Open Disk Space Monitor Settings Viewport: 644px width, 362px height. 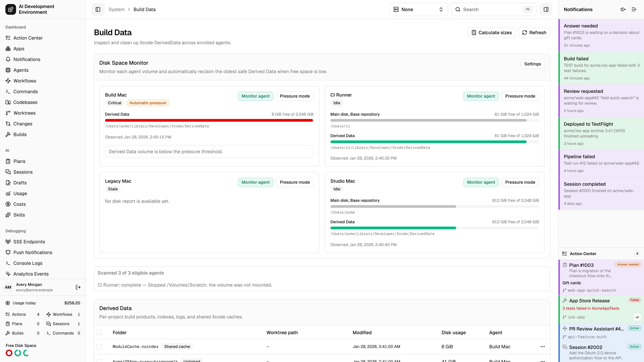(x=532, y=64)
